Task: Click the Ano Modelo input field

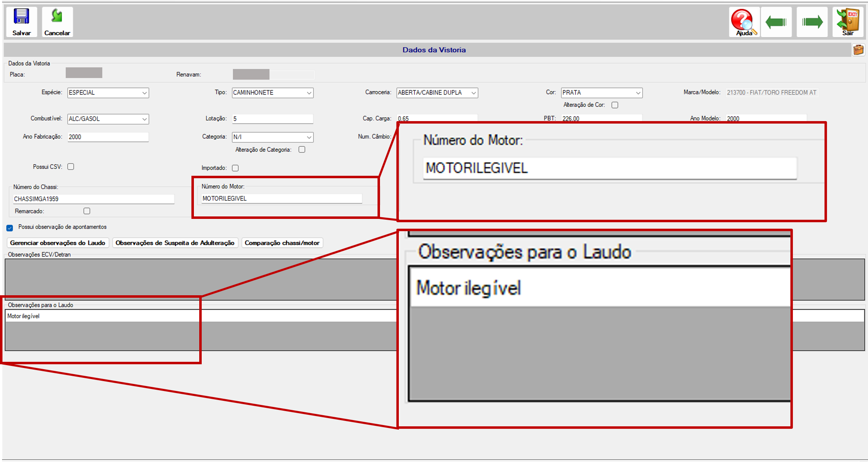Action: click(x=766, y=118)
